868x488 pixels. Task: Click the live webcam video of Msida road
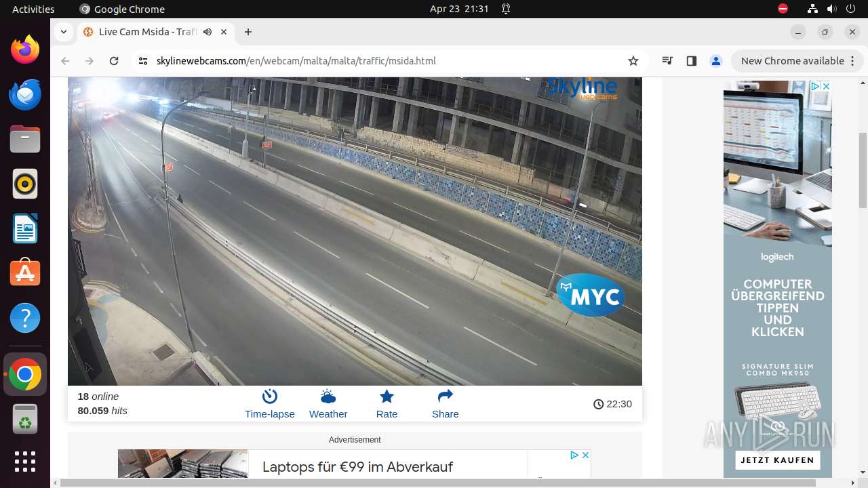(x=355, y=230)
